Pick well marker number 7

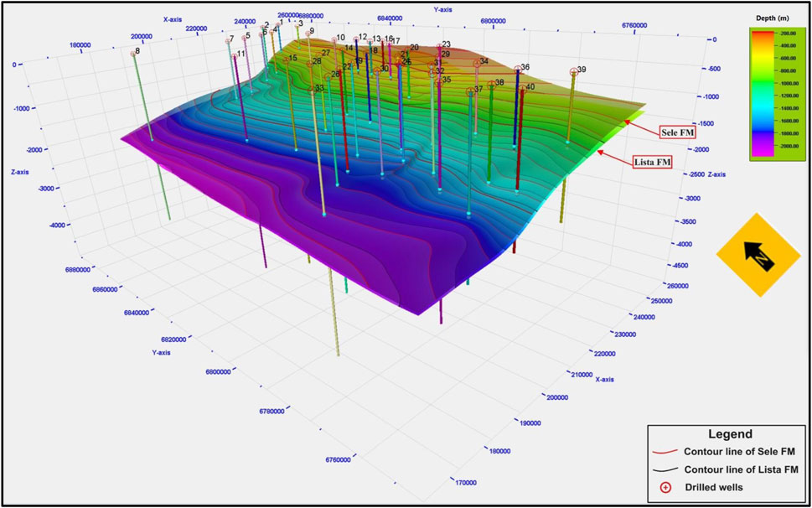coord(227,41)
